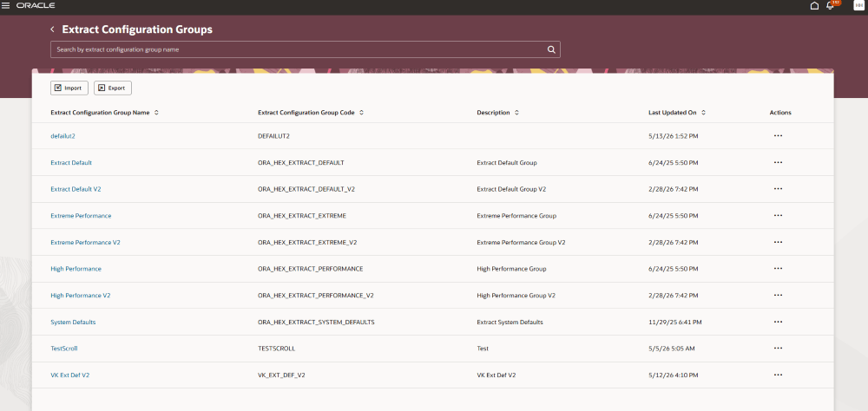Select date 11/29/25 6:41 PM
868x411 pixels.
(x=674, y=322)
